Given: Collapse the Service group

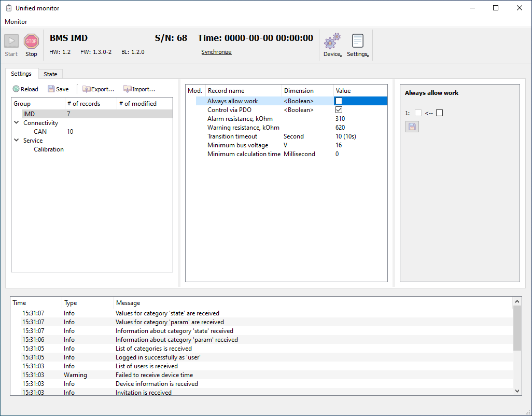Looking at the screenshot, I should click(x=16, y=140).
